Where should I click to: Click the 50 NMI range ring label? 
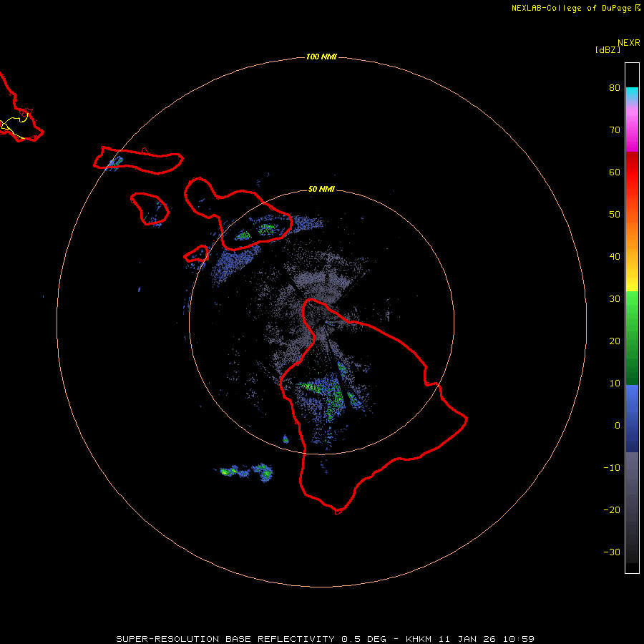click(x=321, y=190)
